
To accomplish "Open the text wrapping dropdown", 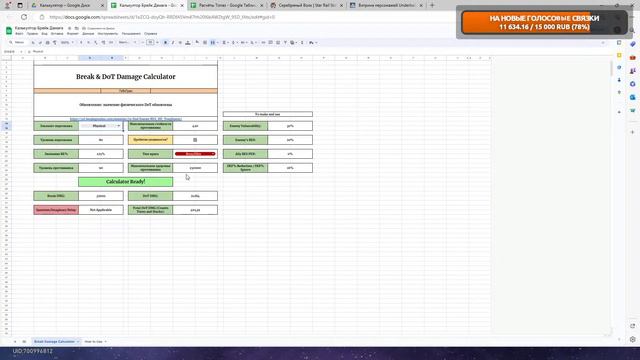I will point(243,42).
